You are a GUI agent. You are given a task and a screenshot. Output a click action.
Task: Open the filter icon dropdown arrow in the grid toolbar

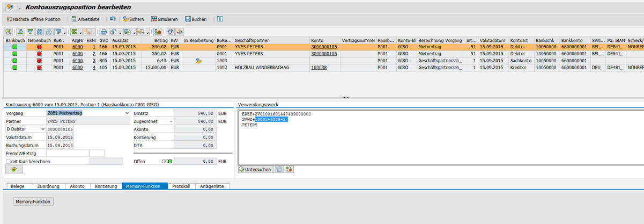(x=64, y=32)
